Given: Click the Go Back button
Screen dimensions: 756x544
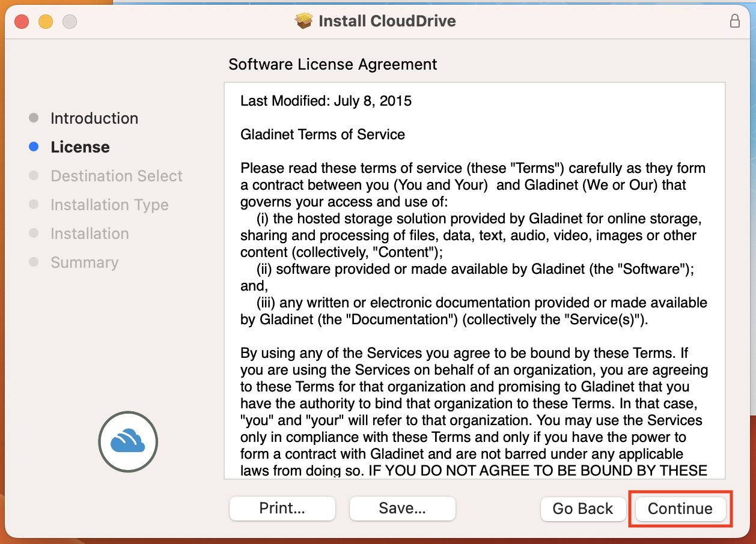Looking at the screenshot, I should coord(582,509).
